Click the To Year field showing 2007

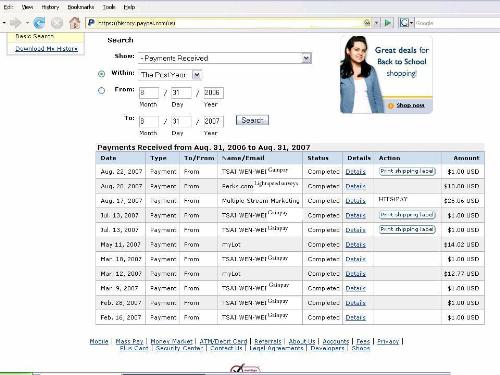tap(213, 121)
